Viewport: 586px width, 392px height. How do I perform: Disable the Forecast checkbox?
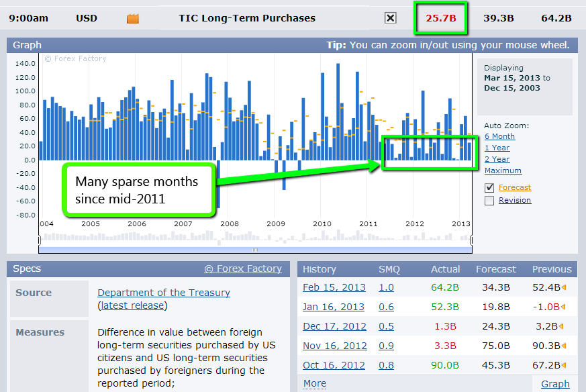(489, 187)
